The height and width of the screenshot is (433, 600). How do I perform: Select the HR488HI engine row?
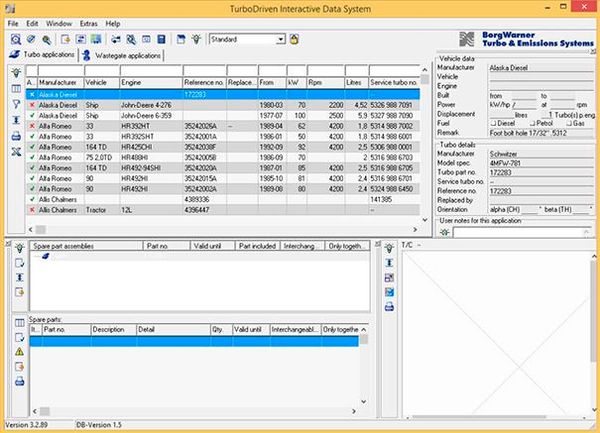coord(223,157)
